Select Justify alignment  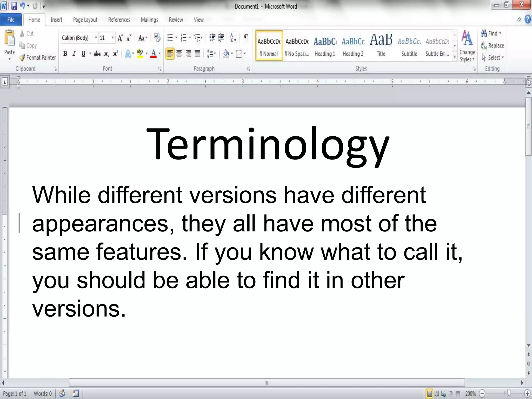pos(197,54)
